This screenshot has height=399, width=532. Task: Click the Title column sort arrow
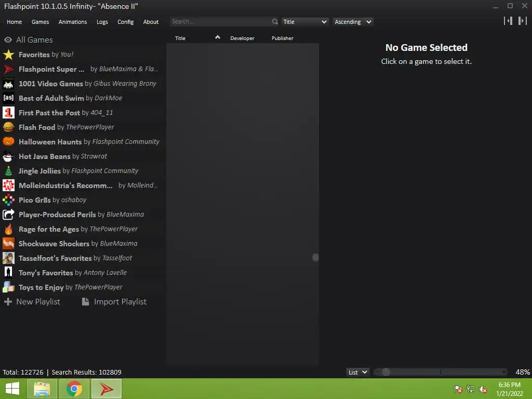(x=218, y=37)
